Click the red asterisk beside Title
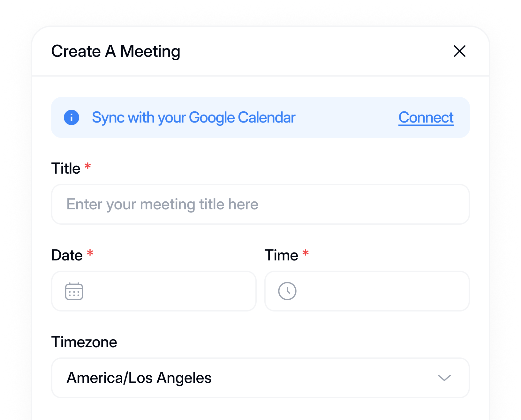 click(88, 166)
